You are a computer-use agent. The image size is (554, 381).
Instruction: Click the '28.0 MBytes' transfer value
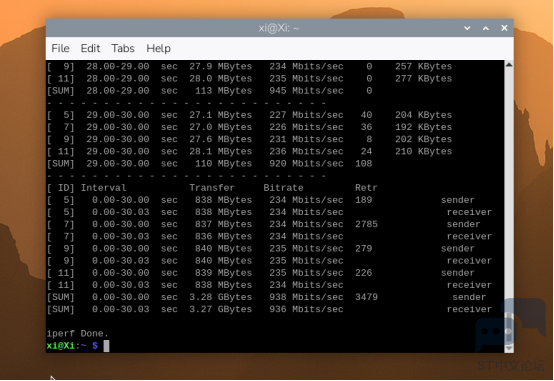220,78
